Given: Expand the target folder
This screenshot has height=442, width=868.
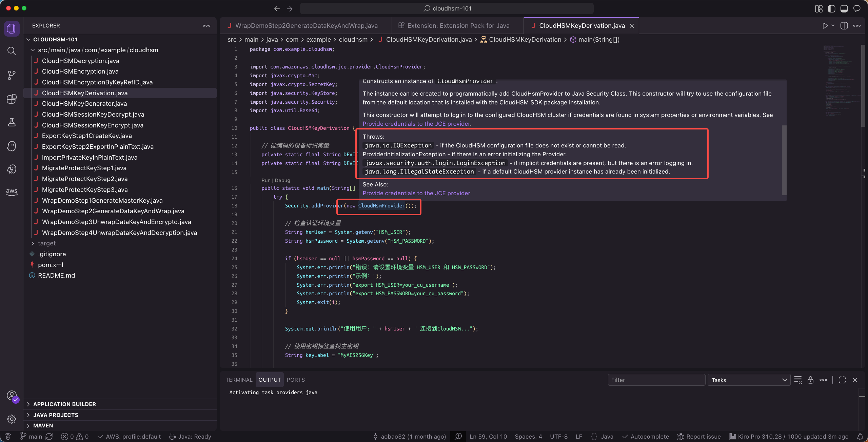Looking at the screenshot, I should tap(46, 243).
